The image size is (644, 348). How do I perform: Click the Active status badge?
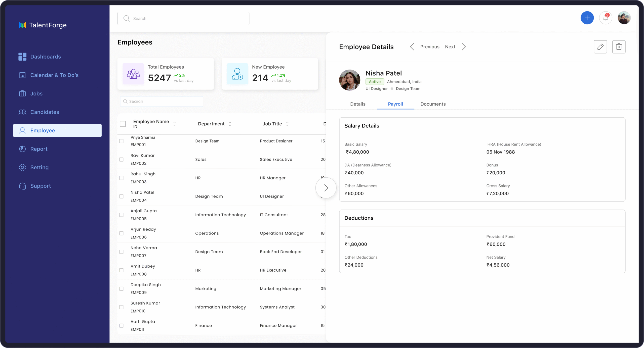(x=375, y=82)
